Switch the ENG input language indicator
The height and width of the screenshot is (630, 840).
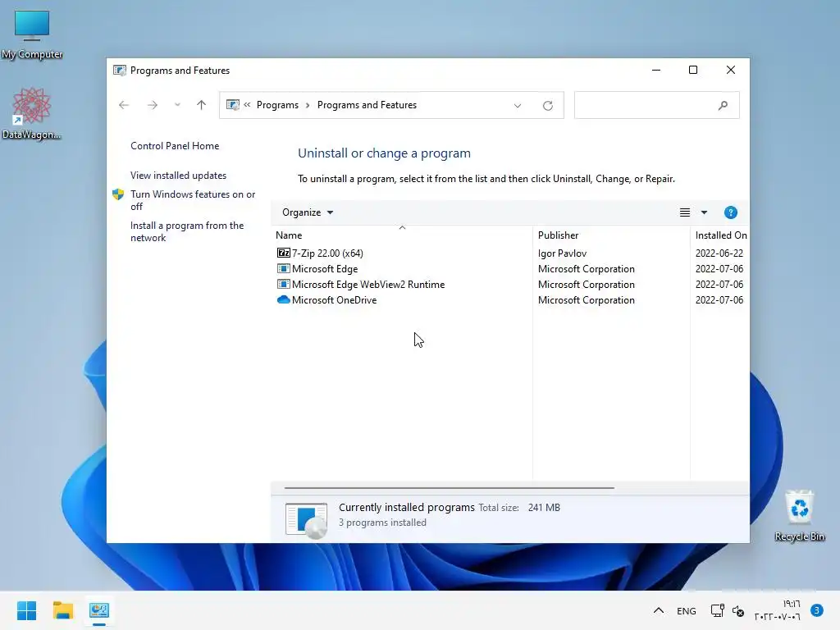click(x=687, y=610)
